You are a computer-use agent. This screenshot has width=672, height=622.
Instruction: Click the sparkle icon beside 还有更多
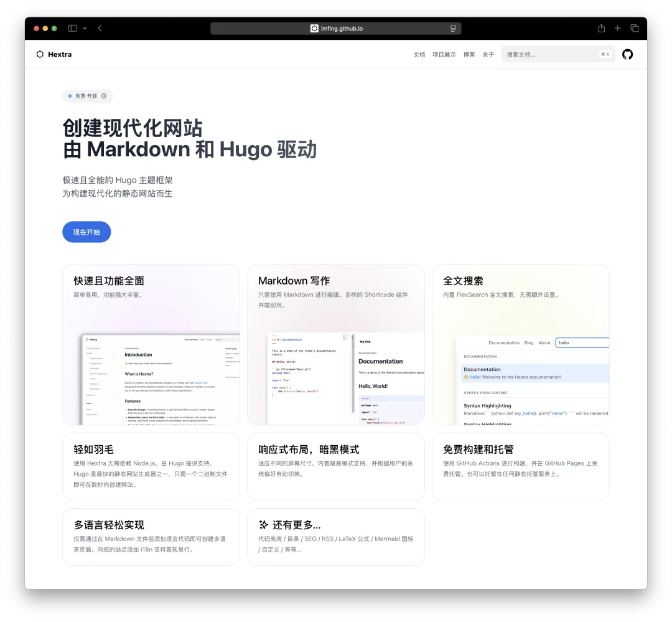coord(263,525)
